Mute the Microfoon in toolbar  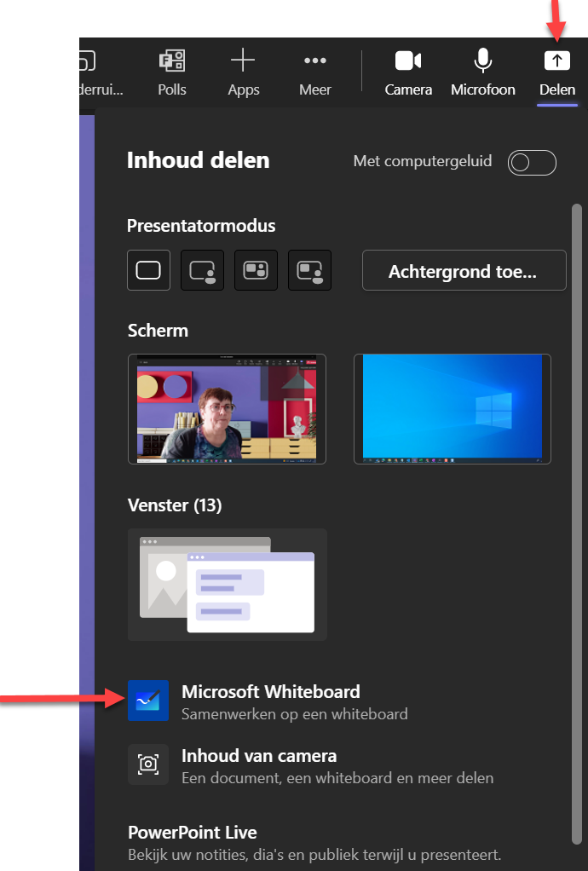tap(483, 72)
